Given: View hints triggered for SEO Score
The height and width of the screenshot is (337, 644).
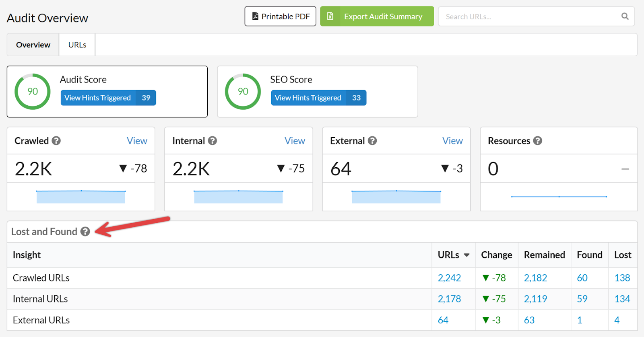Looking at the screenshot, I should coord(318,98).
